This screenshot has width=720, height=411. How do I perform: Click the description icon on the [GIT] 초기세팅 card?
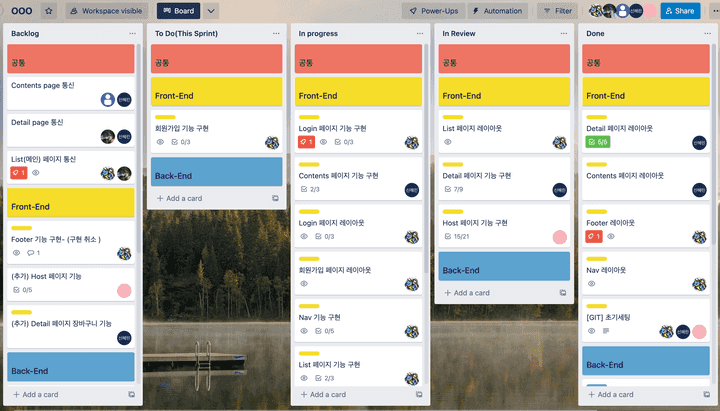pyautogui.click(x=605, y=331)
